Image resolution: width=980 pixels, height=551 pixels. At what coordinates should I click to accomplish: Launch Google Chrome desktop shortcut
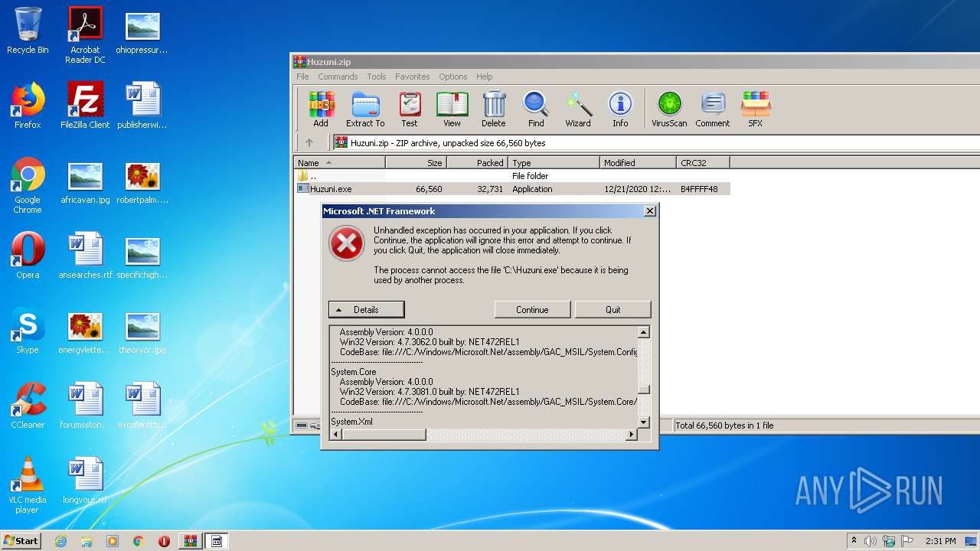click(28, 186)
